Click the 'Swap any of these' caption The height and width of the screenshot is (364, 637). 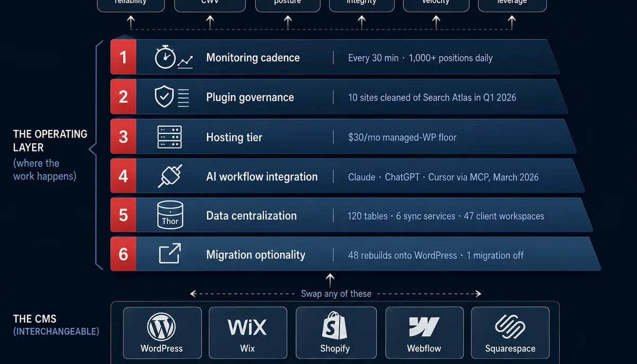point(336,293)
